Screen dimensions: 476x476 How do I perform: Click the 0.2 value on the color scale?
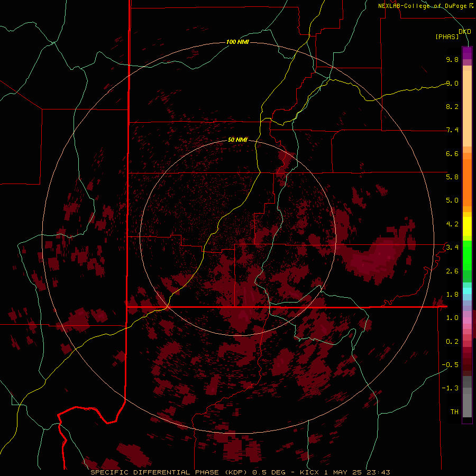[452, 342]
